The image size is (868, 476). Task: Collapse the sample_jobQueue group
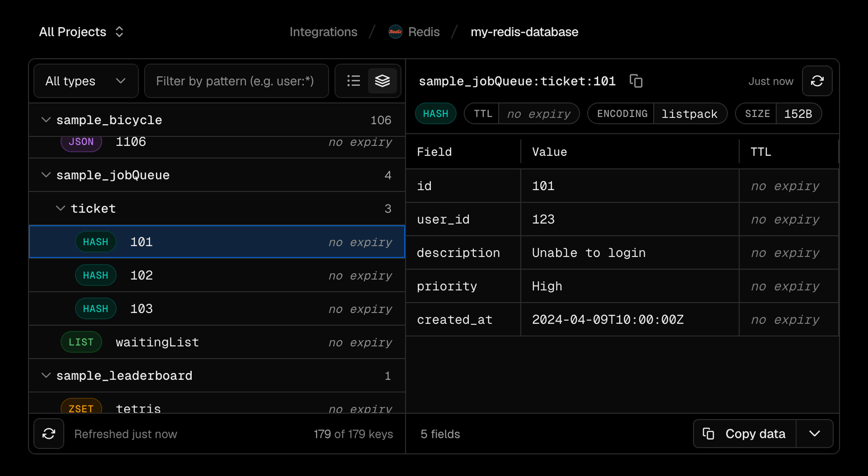click(x=217, y=175)
